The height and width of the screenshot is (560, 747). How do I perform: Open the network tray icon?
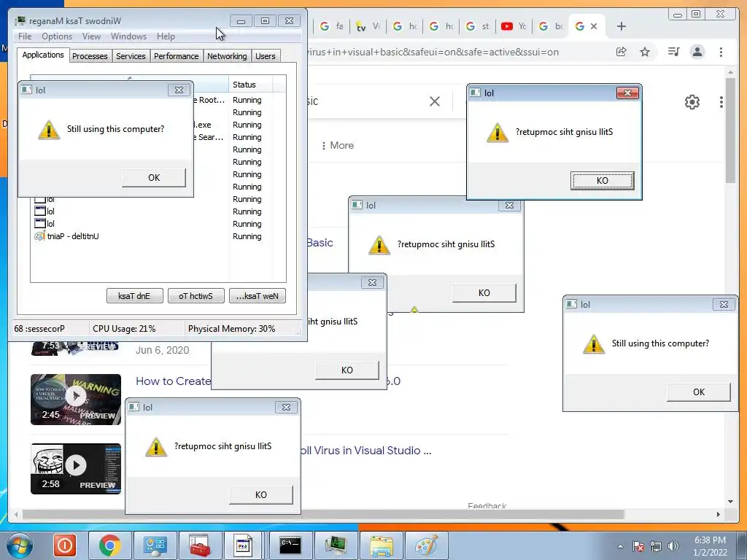[656, 546]
